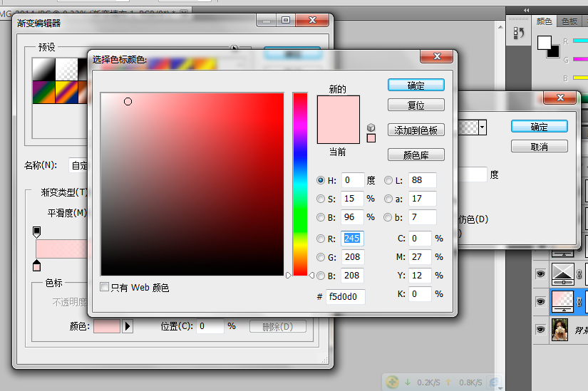Viewport: 588px width, 391px height.
Task: Select the black-to-white gradient preset
Action: pyautogui.click(x=44, y=69)
